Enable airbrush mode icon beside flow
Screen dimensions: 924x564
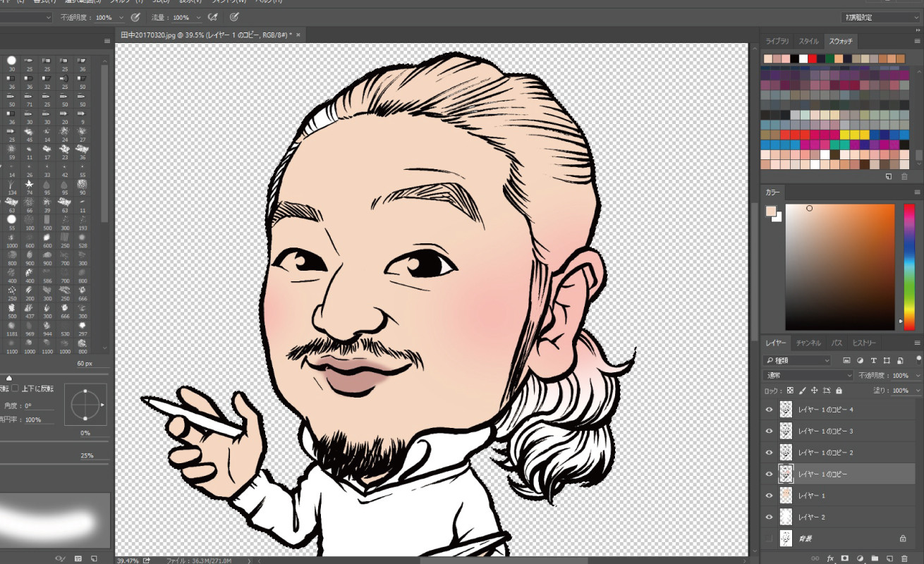coord(213,17)
